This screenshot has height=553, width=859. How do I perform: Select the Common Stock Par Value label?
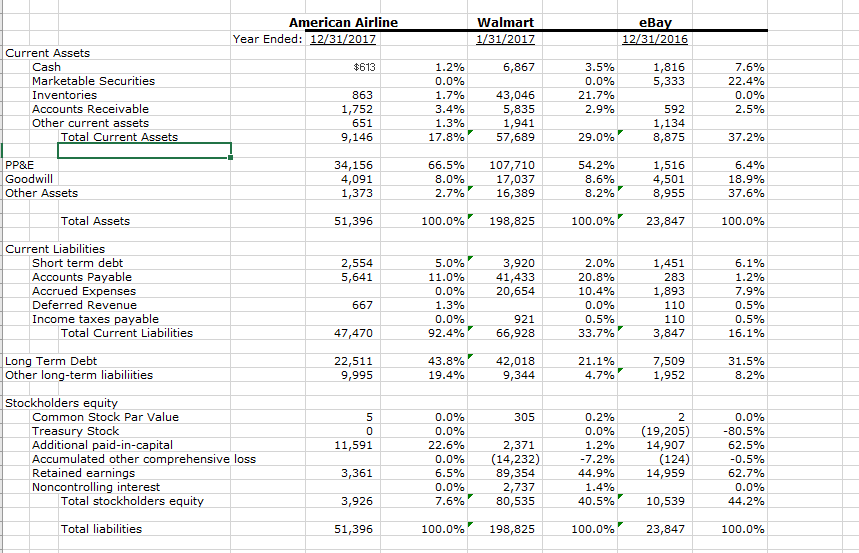[x=105, y=417]
